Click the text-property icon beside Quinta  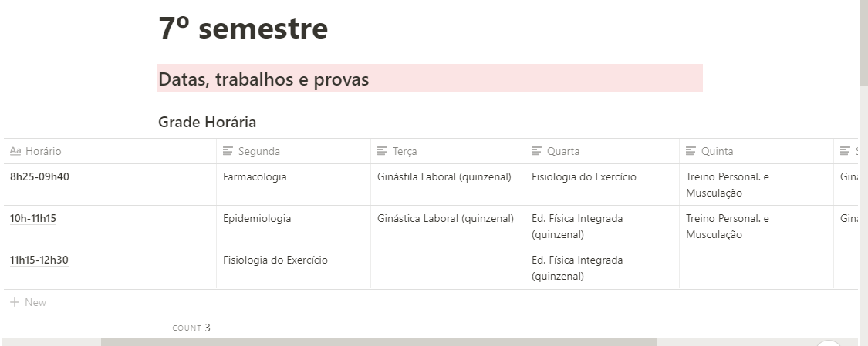pyautogui.click(x=691, y=151)
